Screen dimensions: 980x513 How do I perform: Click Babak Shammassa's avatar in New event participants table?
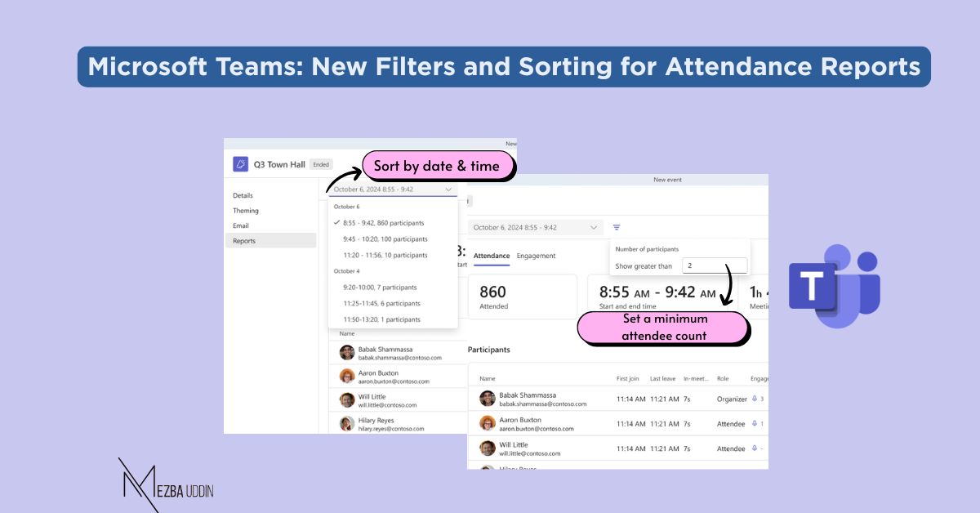click(488, 399)
